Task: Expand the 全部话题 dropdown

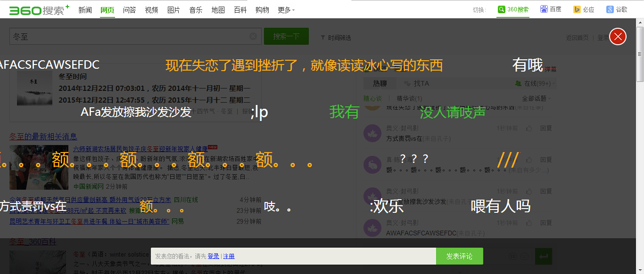Action: point(536,98)
